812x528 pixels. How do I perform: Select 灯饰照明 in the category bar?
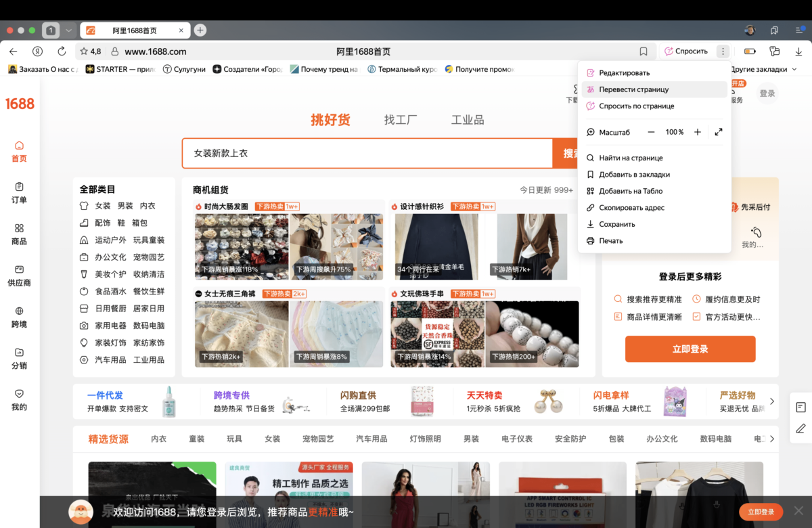426,439
